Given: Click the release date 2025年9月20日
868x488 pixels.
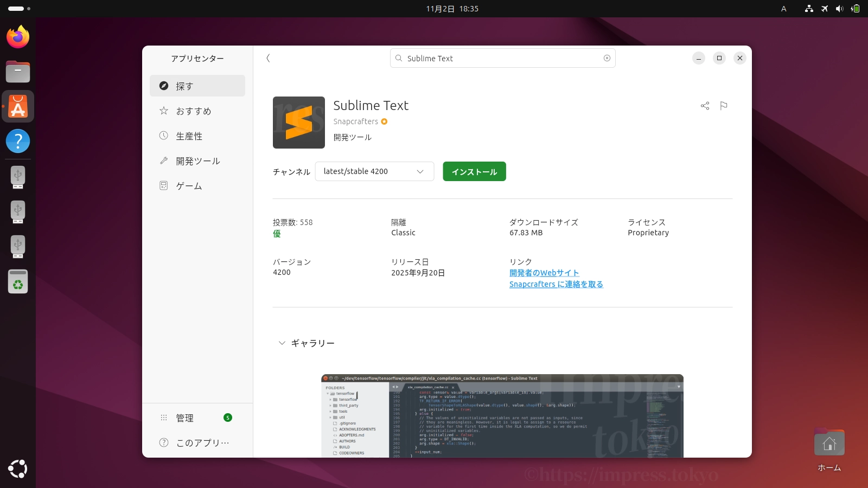Looking at the screenshot, I should (x=418, y=273).
